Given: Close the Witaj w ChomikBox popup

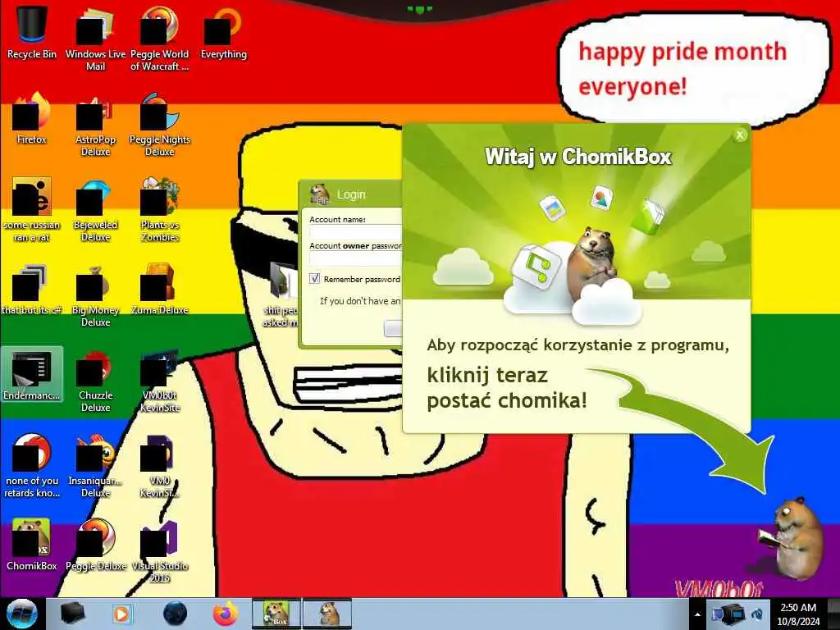Looking at the screenshot, I should pos(740,135).
